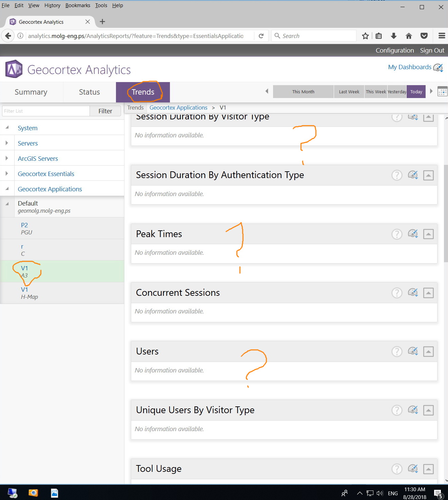
Task: Open the Windows action center notifications
Action: pos(438,494)
